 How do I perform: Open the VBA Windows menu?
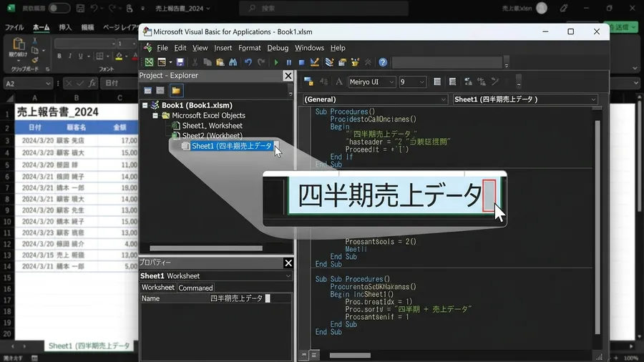point(309,48)
